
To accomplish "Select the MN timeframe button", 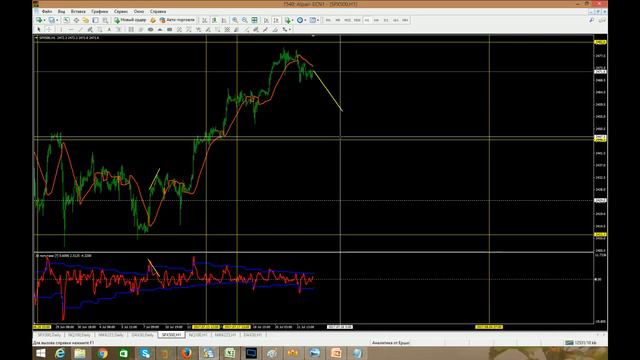I will point(405,20).
